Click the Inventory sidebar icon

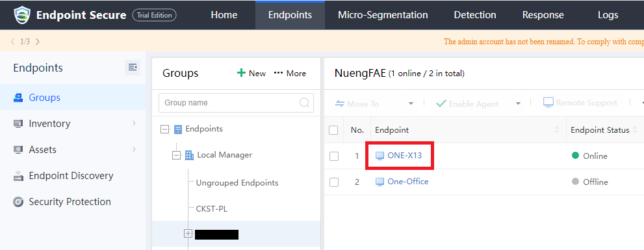(18, 124)
